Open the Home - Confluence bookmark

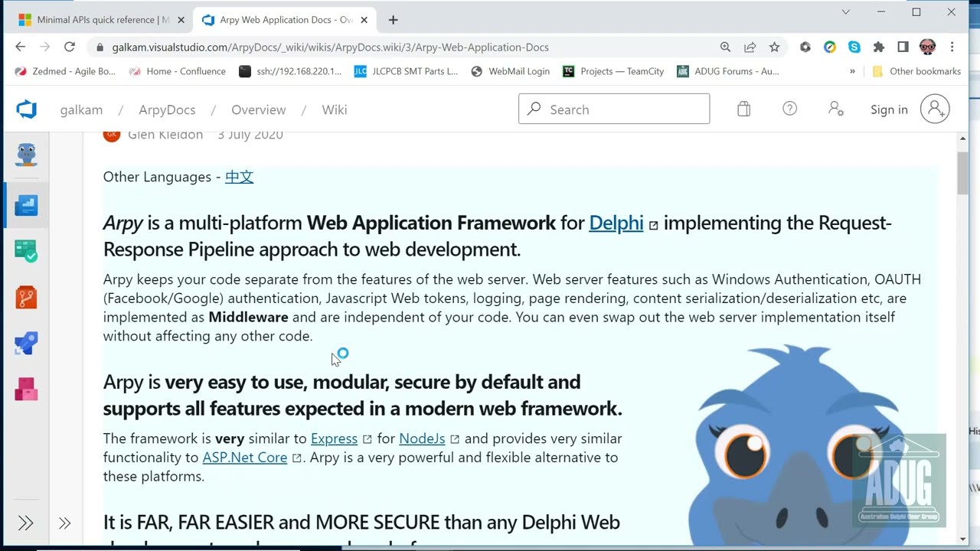[177, 71]
